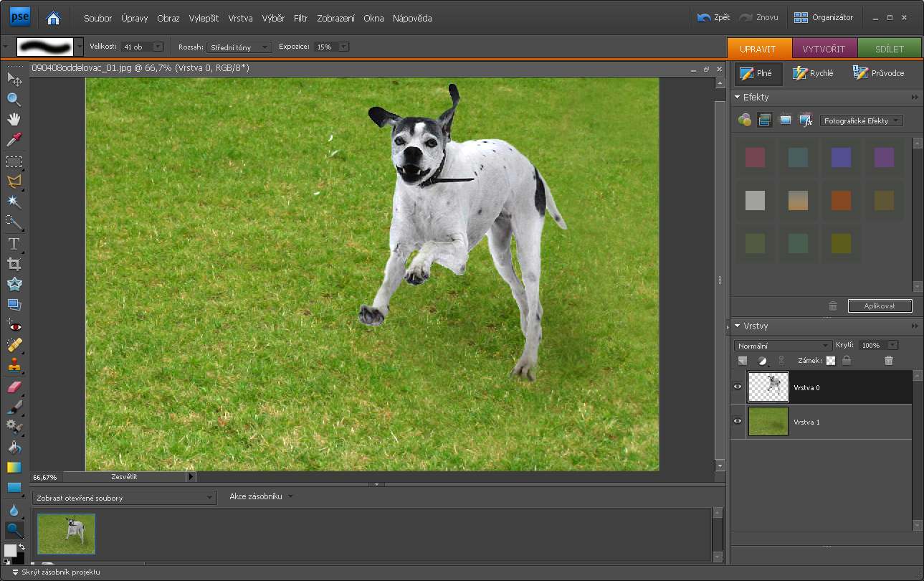Image resolution: width=924 pixels, height=581 pixels.
Task: Activate the Crop tool
Action: (14, 264)
